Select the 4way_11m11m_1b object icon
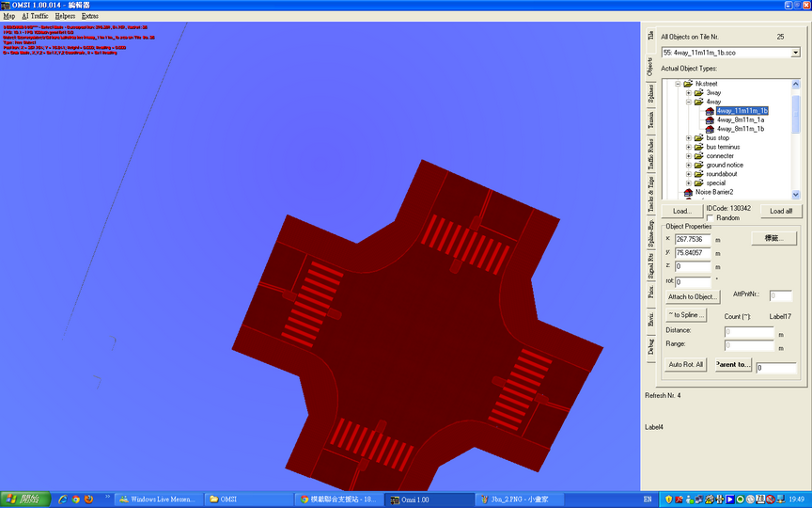The height and width of the screenshot is (508, 812). point(710,111)
